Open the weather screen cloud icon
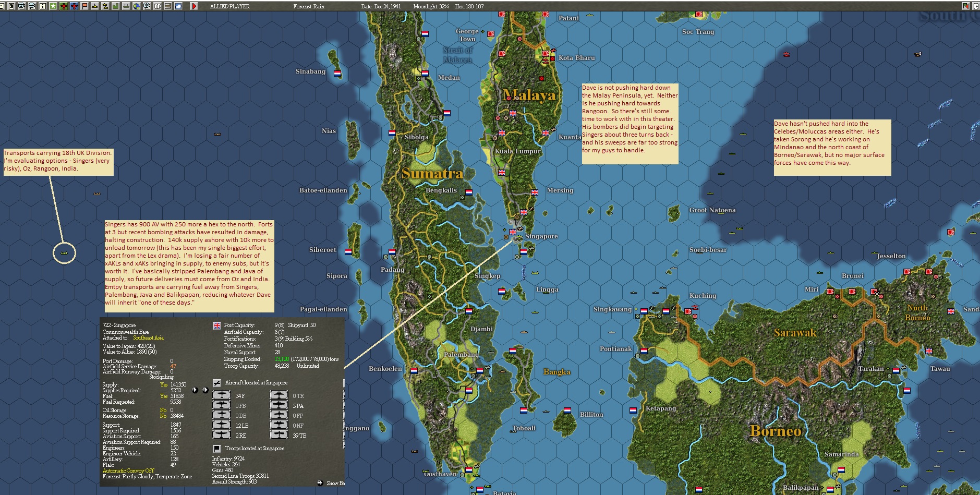 [x=178, y=6]
